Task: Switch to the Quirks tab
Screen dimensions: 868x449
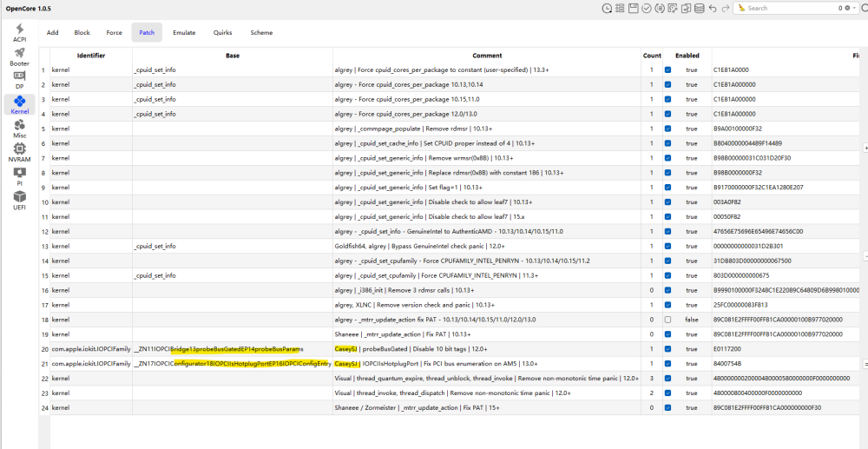Action: (x=222, y=33)
